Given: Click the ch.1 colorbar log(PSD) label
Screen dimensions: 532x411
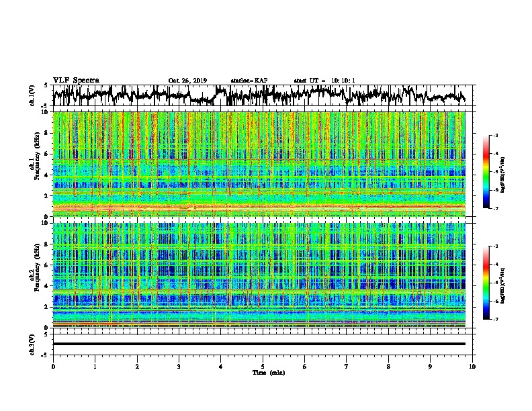Looking at the screenshot, I should [502, 175].
